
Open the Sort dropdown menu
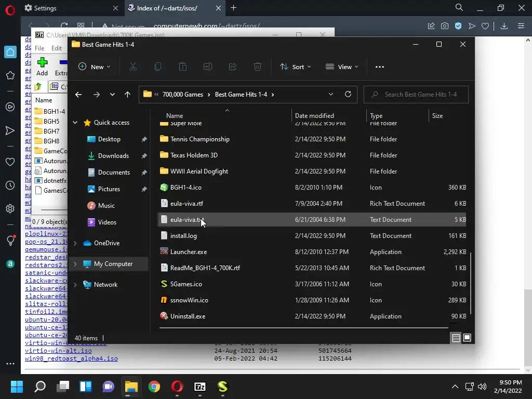296,67
